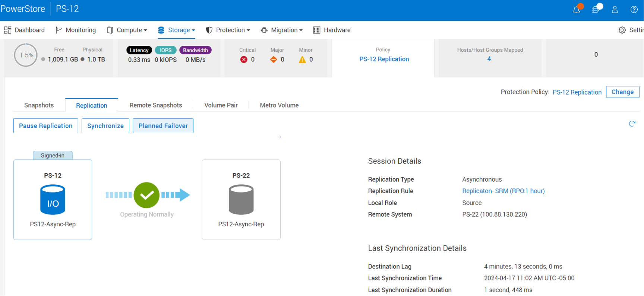Click the Hardware rack icon

coord(316,30)
